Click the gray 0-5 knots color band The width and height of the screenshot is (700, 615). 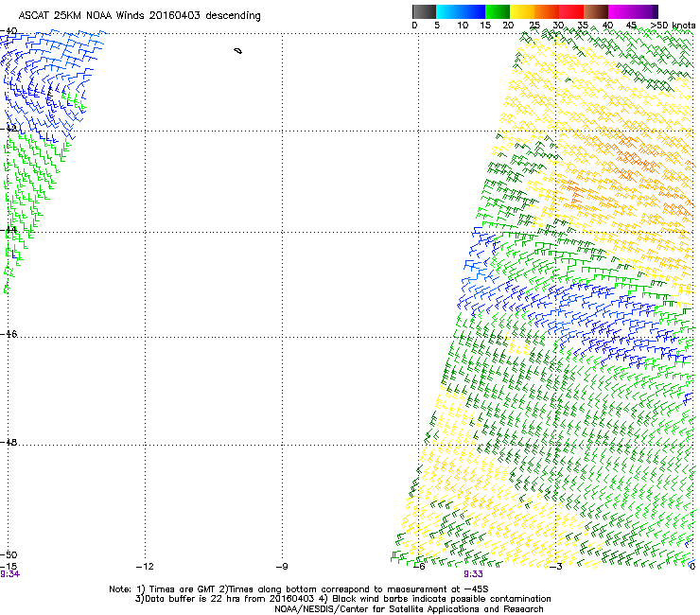point(424,11)
